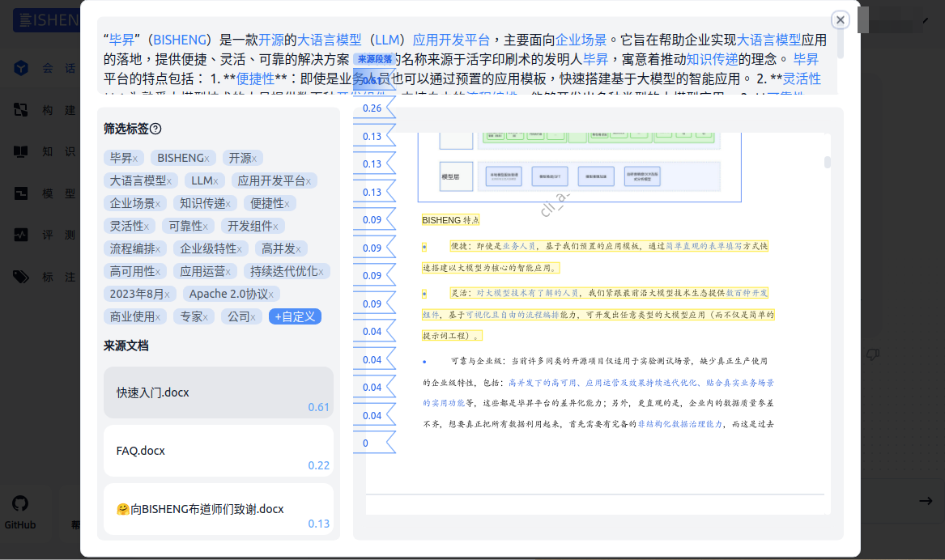Screen dimensions: 945x560
Task: Remove the 便捷性 tag
Action: point(287,205)
